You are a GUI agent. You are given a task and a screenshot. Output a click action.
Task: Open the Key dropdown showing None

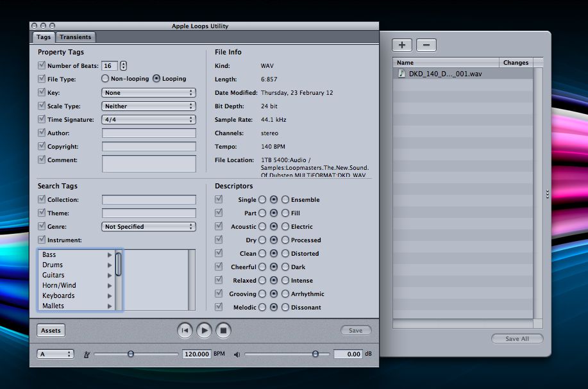tap(149, 92)
